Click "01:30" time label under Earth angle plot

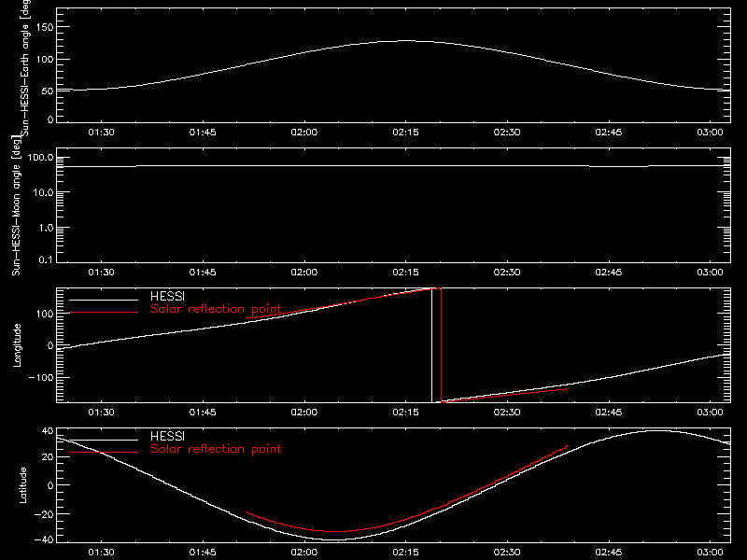(x=101, y=132)
